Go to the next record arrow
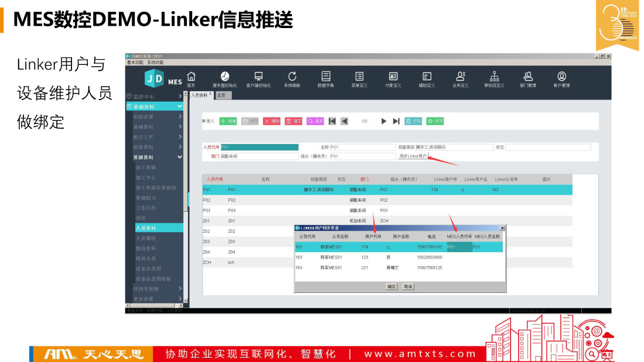This screenshot has width=644, height=362. pyautogui.click(x=384, y=121)
